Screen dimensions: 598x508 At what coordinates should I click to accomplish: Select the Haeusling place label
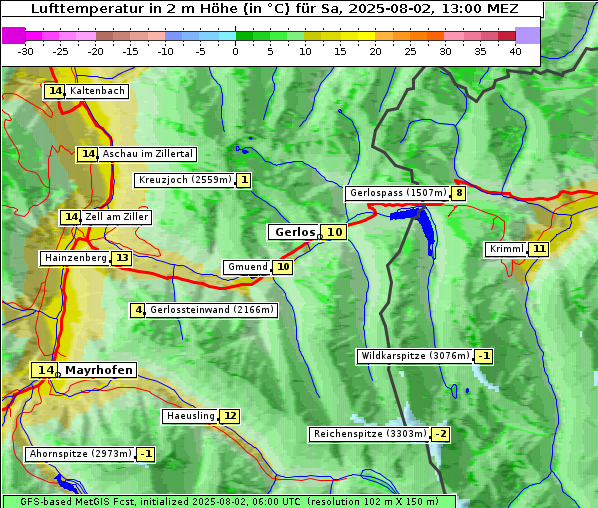[190, 416]
